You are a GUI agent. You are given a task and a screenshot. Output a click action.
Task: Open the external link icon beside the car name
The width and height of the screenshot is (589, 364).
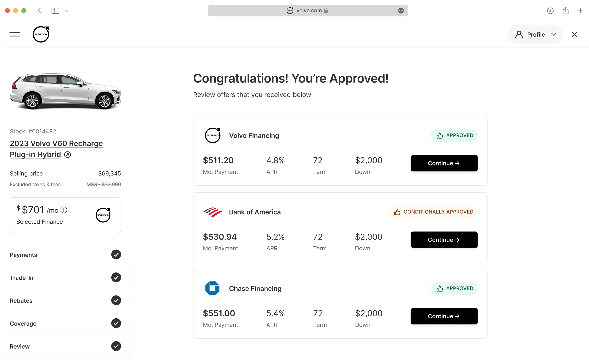point(67,155)
